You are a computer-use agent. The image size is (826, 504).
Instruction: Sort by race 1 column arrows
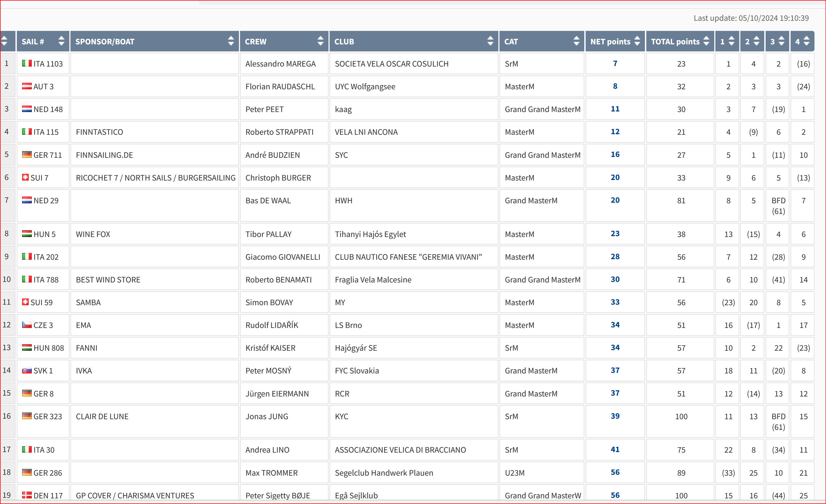731,41
